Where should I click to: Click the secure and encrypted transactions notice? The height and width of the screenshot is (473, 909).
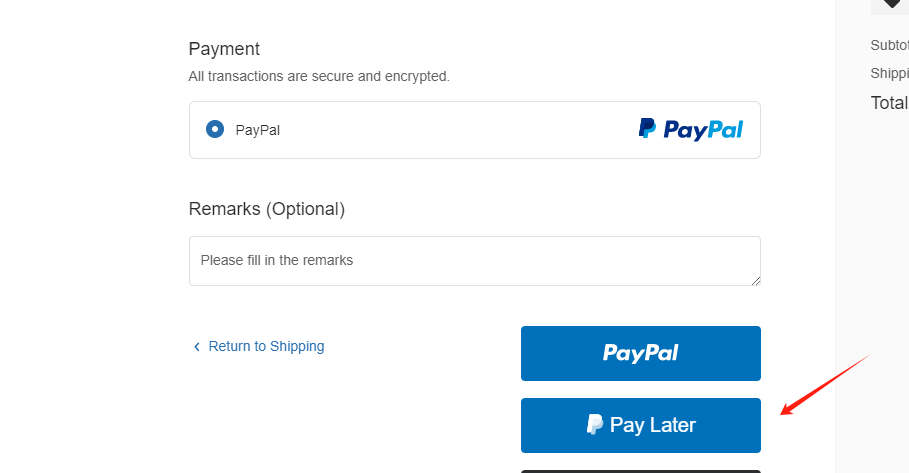[x=319, y=76]
